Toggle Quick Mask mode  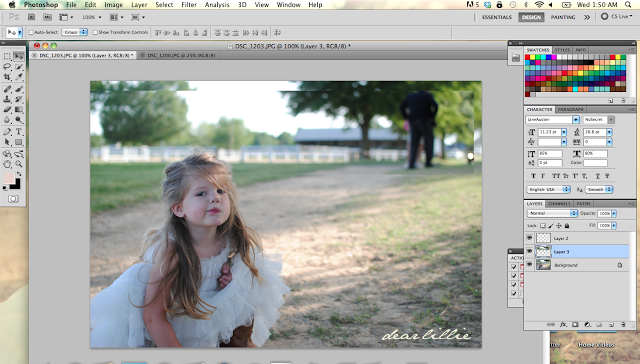point(13,199)
